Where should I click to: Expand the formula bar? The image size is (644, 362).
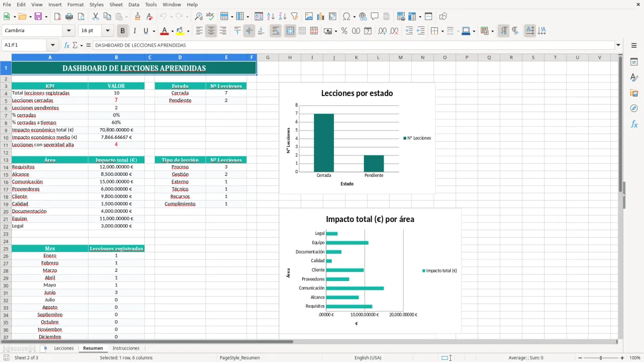(x=618, y=46)
